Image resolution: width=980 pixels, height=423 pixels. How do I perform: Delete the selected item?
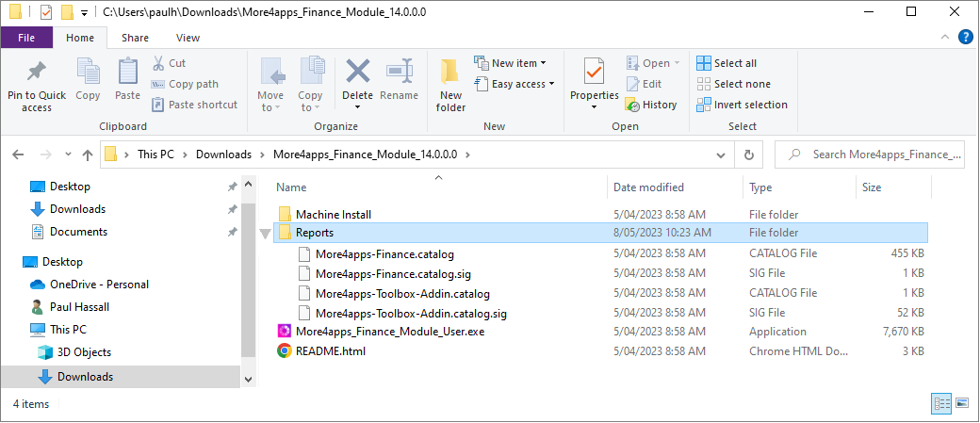point(357,86)
